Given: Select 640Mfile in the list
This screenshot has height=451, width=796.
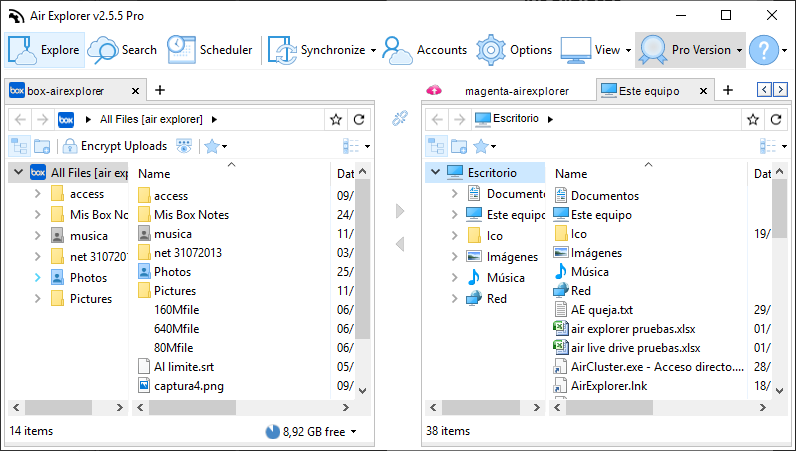Looking at the screenshot, I should (176, 329).
